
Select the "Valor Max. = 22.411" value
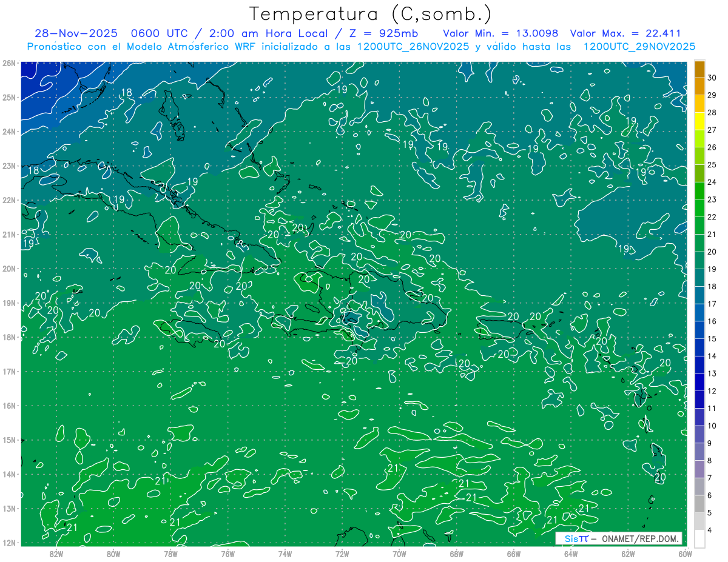[626, 33]
